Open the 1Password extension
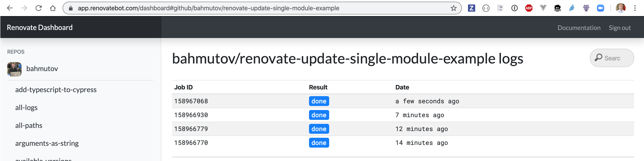 pos(515,8)
